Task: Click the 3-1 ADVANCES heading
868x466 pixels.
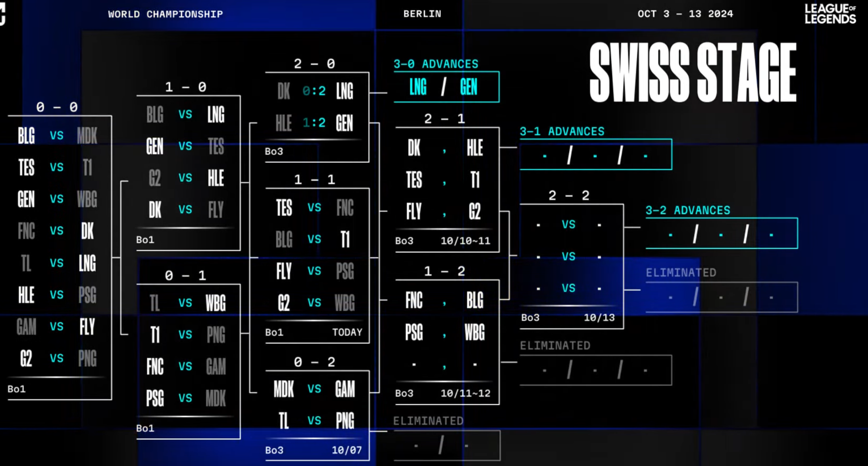Action: [562, 131]
